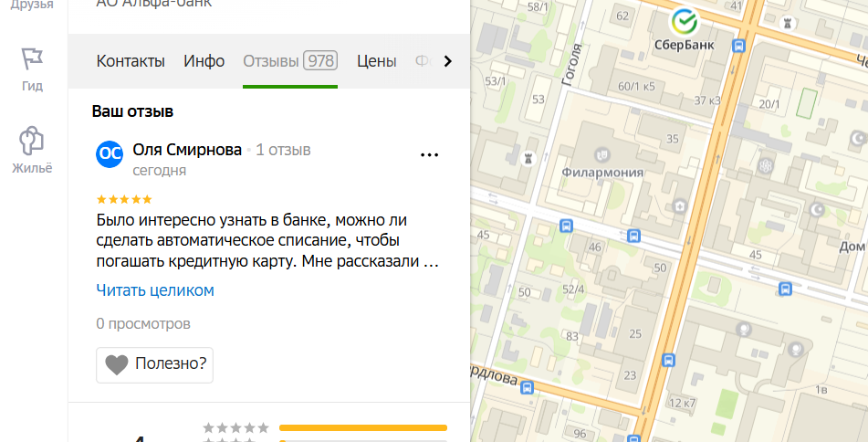868x442 pixels.
Task: Expand review with Читать целиком link
Action: point(155,290)
